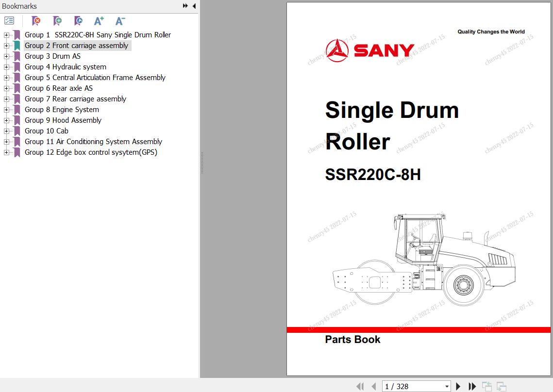
Task: Expand Group 5 Central Articulation Frame Assembly
Action: 6,78
